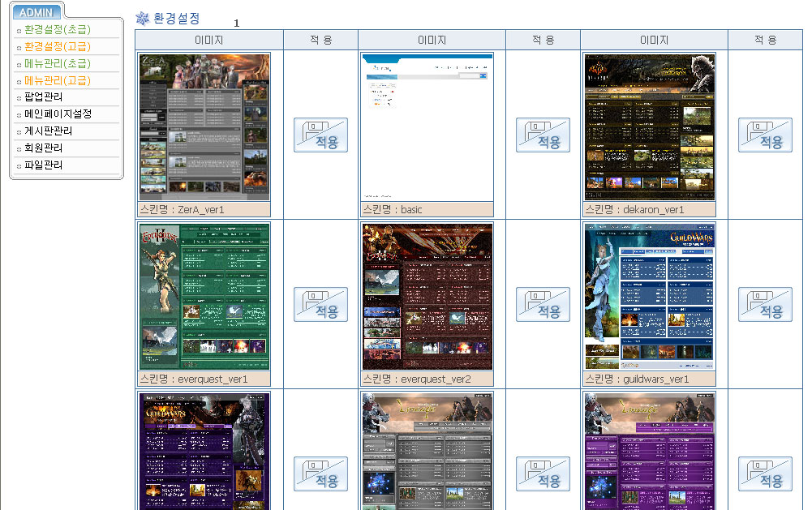Apply the basic skin
This screenshot has height=510, width=812.
pyautogui.click(x=543, y=135)
